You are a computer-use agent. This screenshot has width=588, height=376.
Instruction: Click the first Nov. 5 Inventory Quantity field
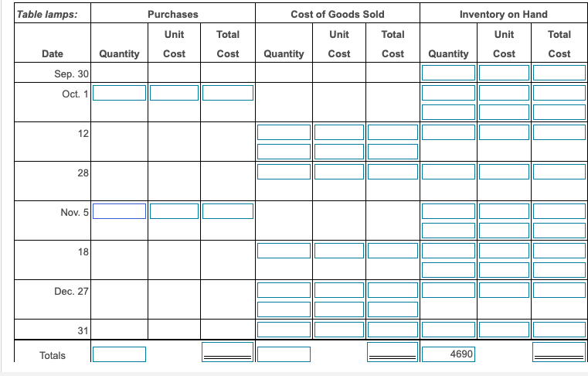pyautogui.click(x=448, y=211)
